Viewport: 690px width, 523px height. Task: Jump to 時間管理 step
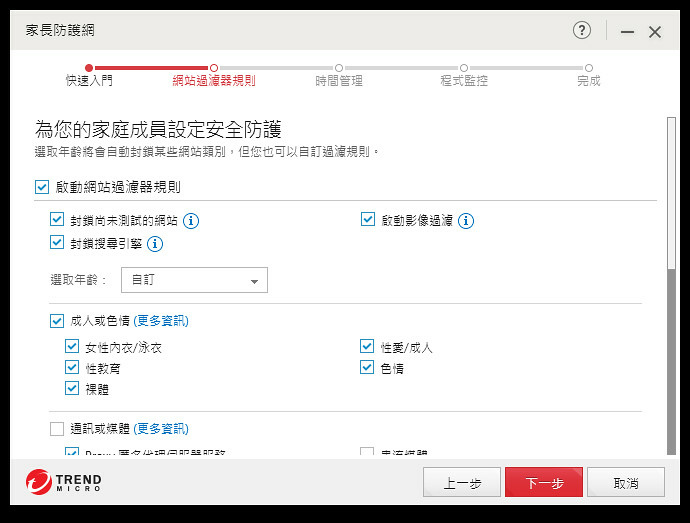click(338, 76)
